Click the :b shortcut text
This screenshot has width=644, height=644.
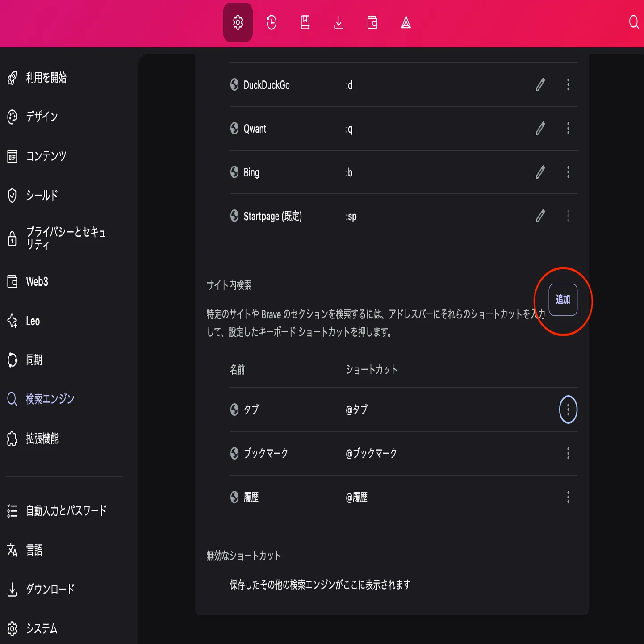[x=349, y=173]
